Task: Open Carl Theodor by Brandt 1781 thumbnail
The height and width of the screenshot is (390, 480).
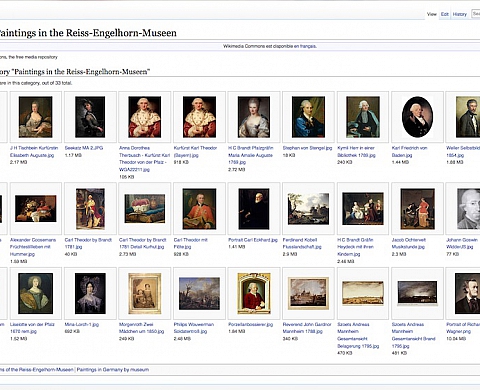Action: pos(90,209)
